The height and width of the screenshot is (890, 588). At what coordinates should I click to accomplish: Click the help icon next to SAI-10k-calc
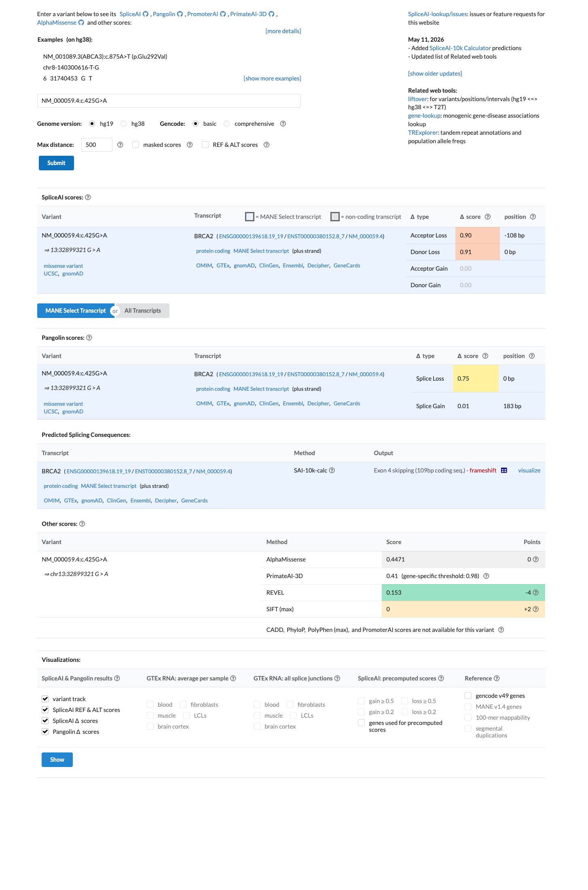332,470
